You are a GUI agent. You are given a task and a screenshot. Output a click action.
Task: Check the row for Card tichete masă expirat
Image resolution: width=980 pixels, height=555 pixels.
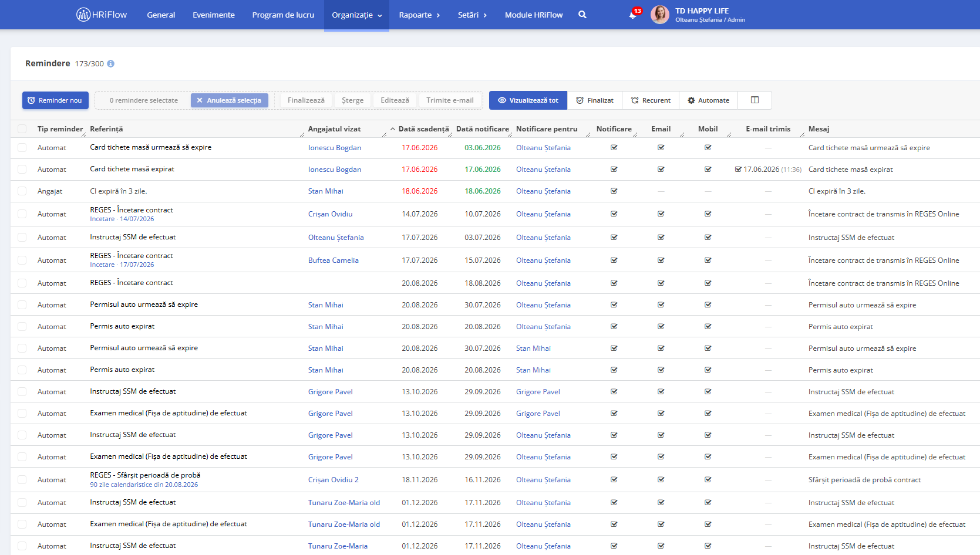pyautogui.click(x=22, y=170)
